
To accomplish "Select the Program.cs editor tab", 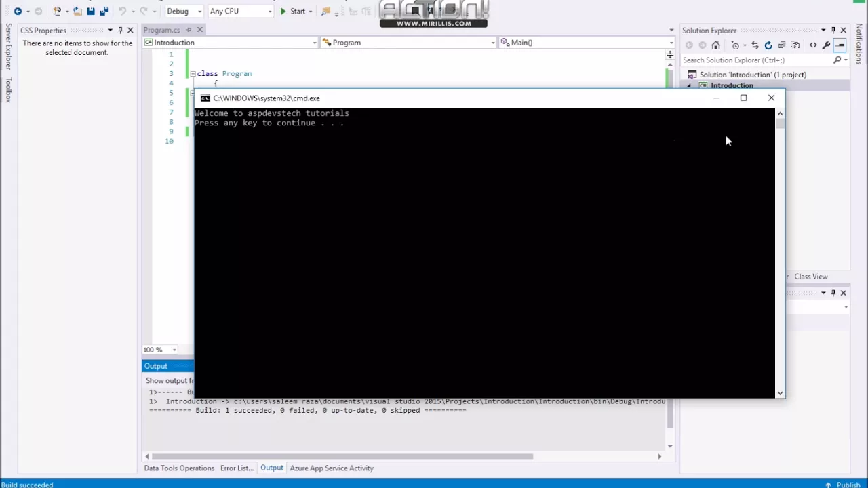I will pyautogui.click(x=162, y=30).
